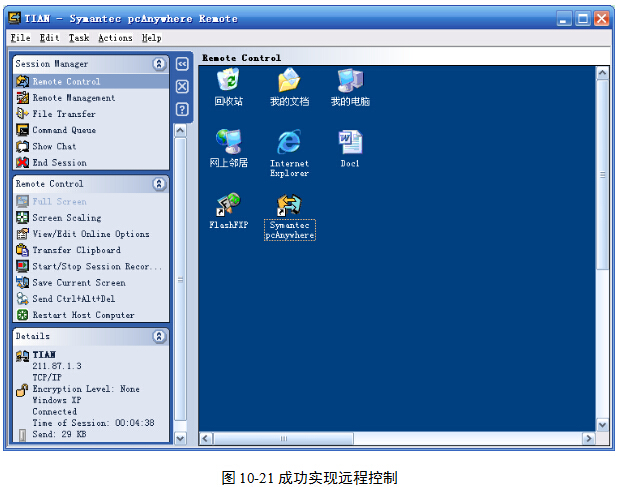The width and height of the screenshot is (619, 487).
Task: Click the TIAN host icon in Details
Action: pos(23,356)
